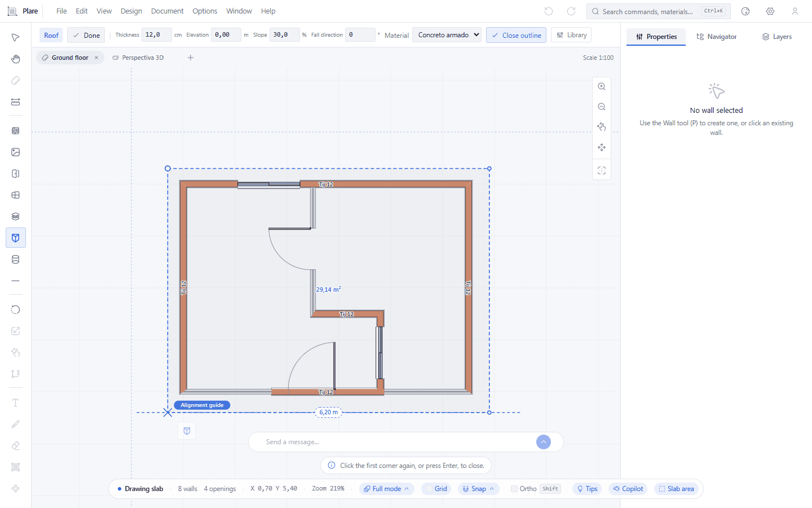Select the wall brick pattern tool
Viewport: 812px width, 508px height.
point(15,130)
